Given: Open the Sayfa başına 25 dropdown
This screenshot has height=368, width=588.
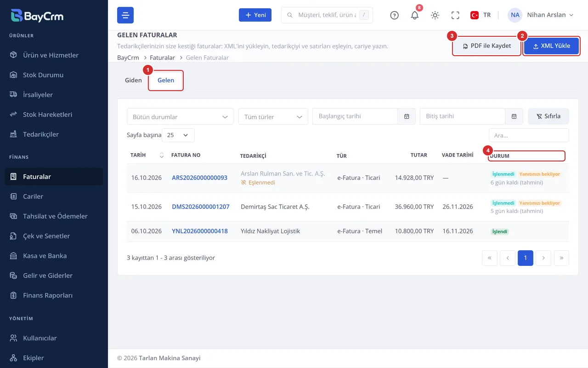Looking at the screenshot, I should [x=178, y=135].
